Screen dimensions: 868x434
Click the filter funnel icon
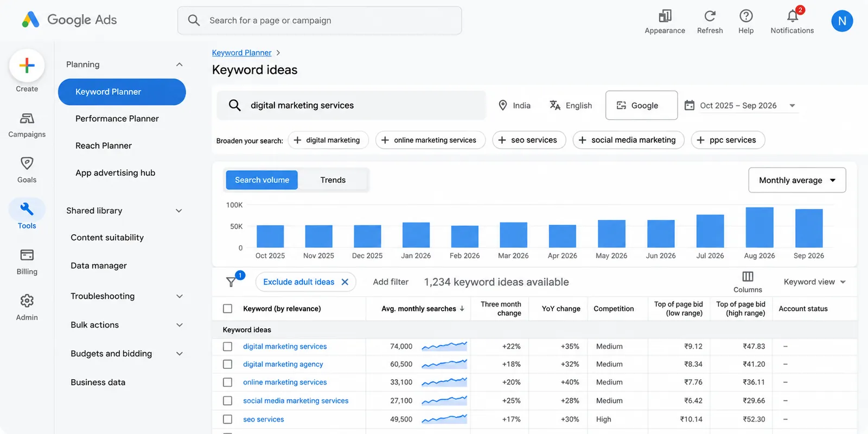tap(231, 282)
